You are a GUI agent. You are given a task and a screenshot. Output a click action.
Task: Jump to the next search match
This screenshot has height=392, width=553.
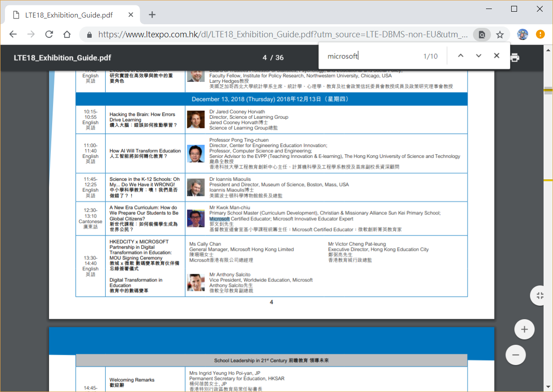[x=478, y=56]
